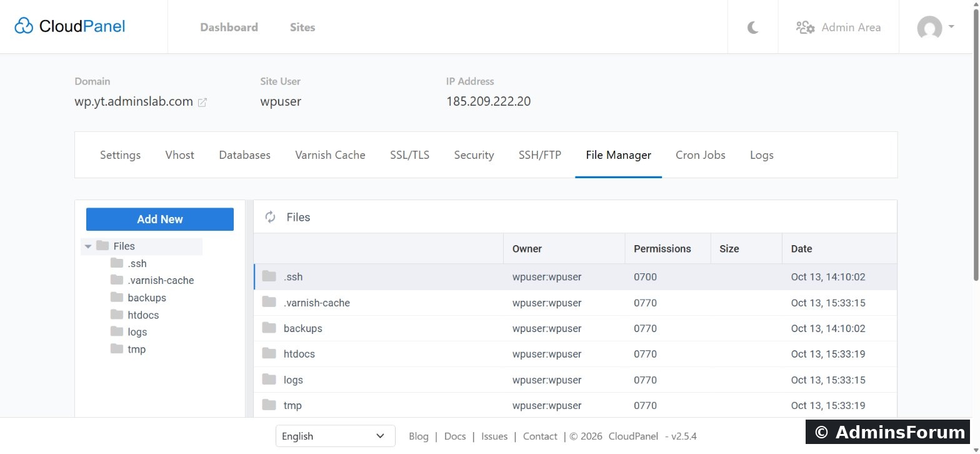This screenshot has width=980, height=454.
Task: Switch to the Vhost tab
Action: point(180,155)
